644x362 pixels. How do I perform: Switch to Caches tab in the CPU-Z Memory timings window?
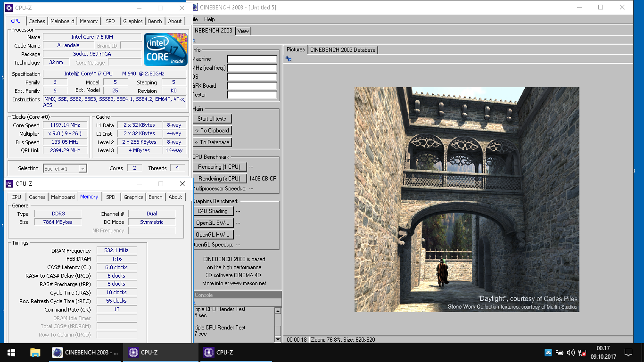click(37, 197)
